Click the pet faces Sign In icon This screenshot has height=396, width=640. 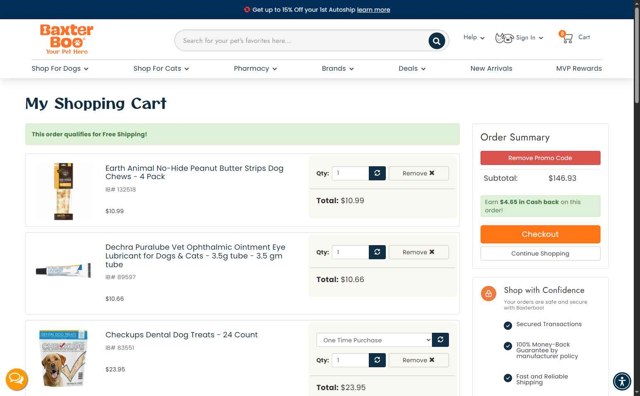click(504, 38)
